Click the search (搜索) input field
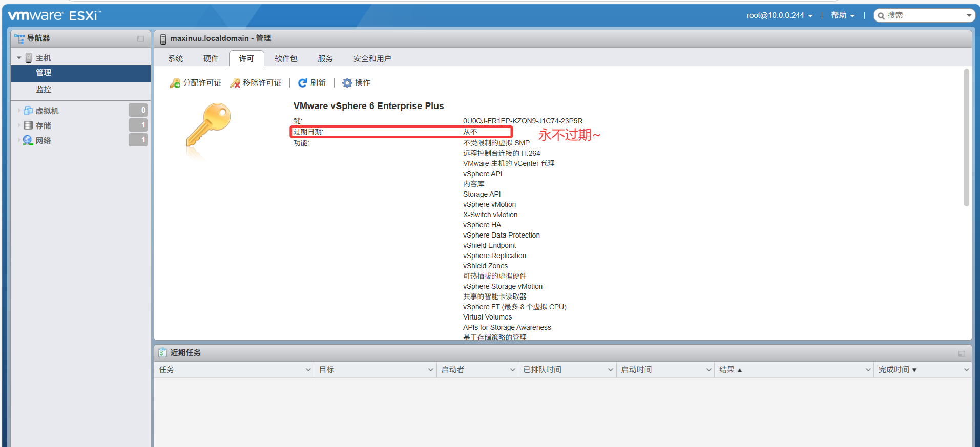This screenshot has width=980, height=447. pos(925,16)
